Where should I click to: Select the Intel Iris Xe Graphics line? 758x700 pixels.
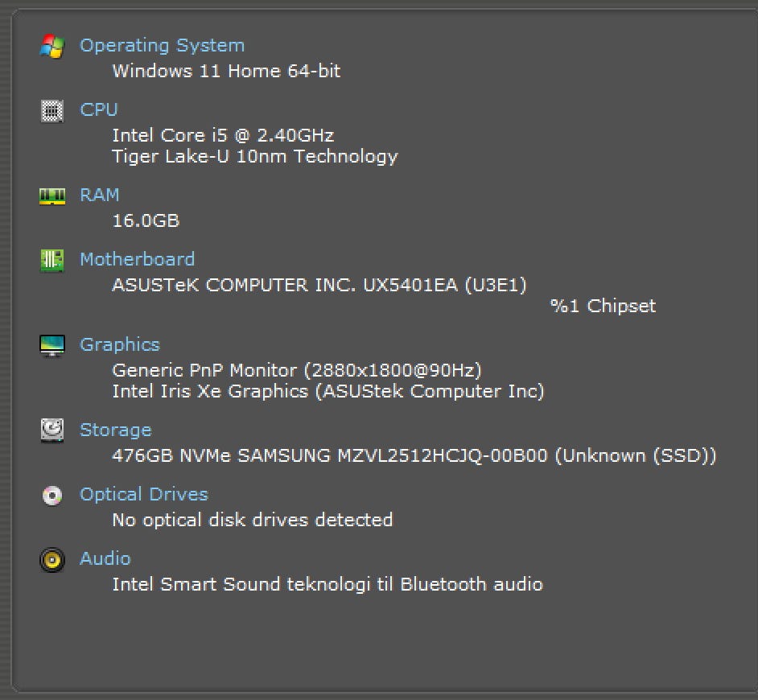(328, 392)
